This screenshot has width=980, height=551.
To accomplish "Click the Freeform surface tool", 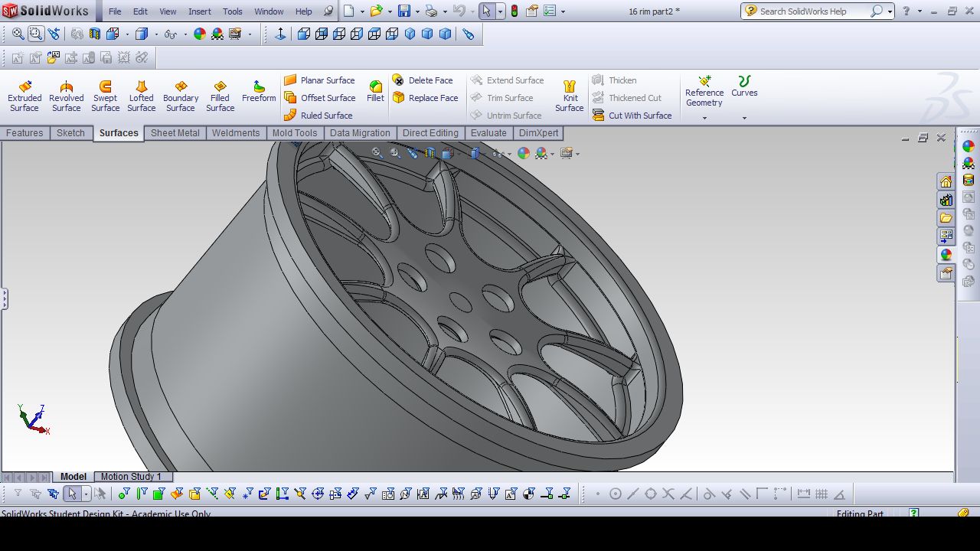I will (x=259, y=92).
